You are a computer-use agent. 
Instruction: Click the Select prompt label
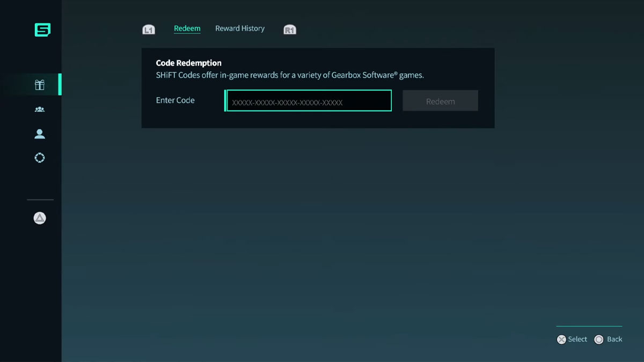pyautogui.click(x=577, y=339)
